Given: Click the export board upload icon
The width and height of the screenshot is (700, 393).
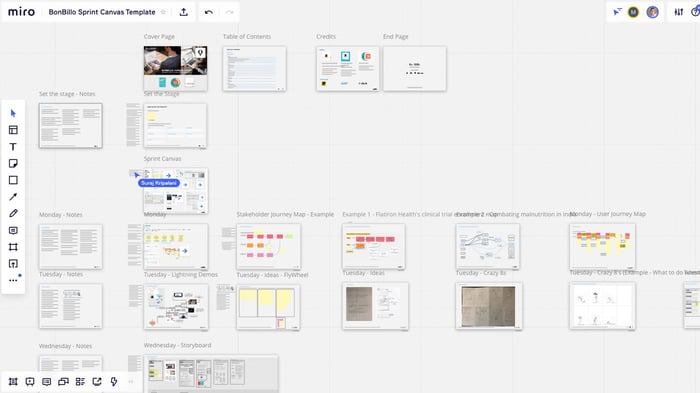Looking at the screenshot, I should (183, 12).
